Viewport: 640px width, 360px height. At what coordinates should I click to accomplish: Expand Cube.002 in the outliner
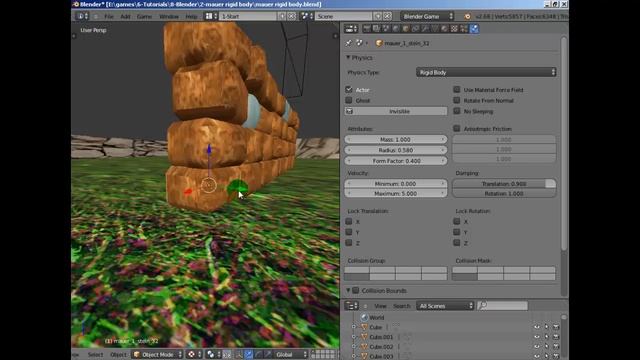click(354, 347)
